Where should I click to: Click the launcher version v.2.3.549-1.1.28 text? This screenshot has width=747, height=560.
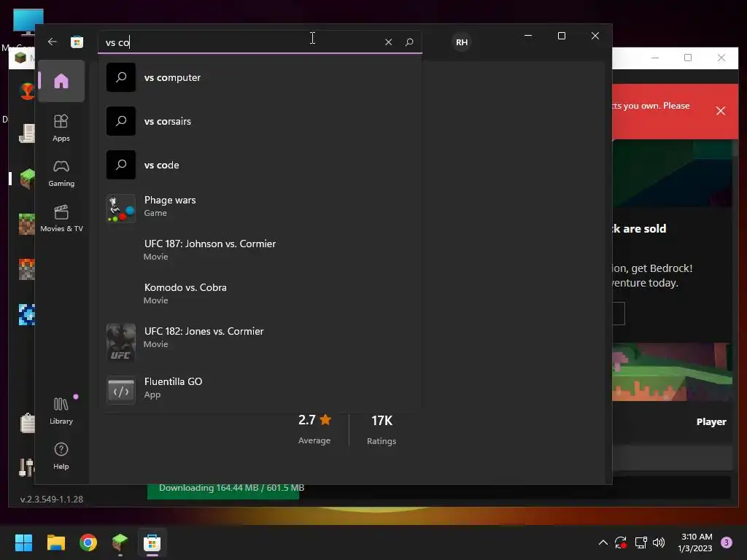[52, 499]
